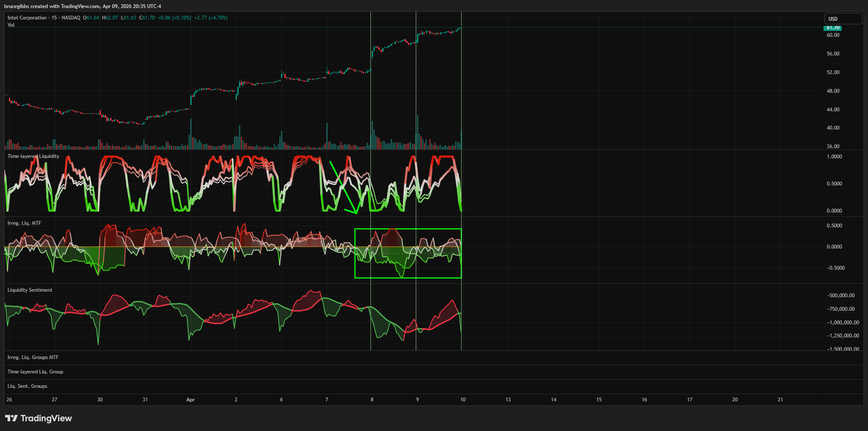The width and height of the screenshot is (868, 431).
Task: Expand the Liq. Sent. Groups pane
Action: click(x=28, y=386)
